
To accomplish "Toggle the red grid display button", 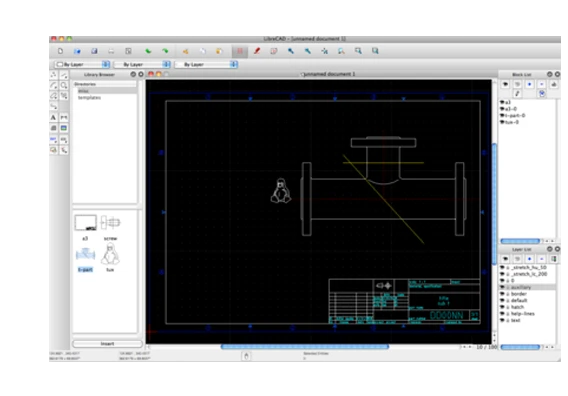I will (240, 51).
